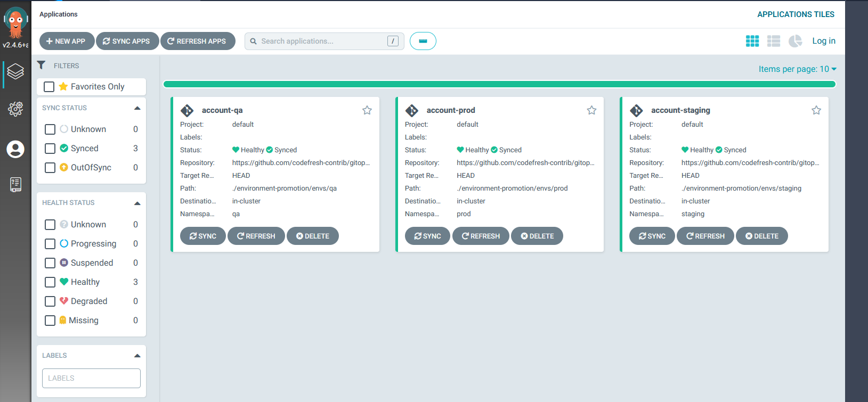The height and width of the screenshot is (402, 868).
Task: Switch to the list view
Action: tap(773, 41)
